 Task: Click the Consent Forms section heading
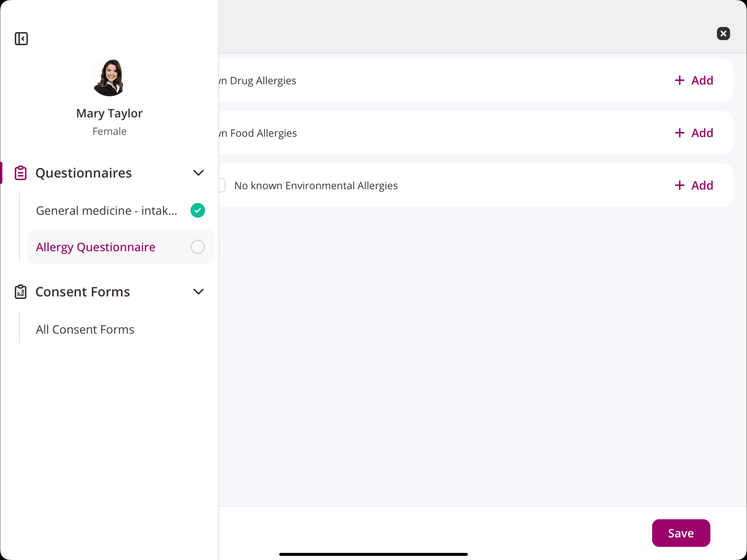click(83, 292)
